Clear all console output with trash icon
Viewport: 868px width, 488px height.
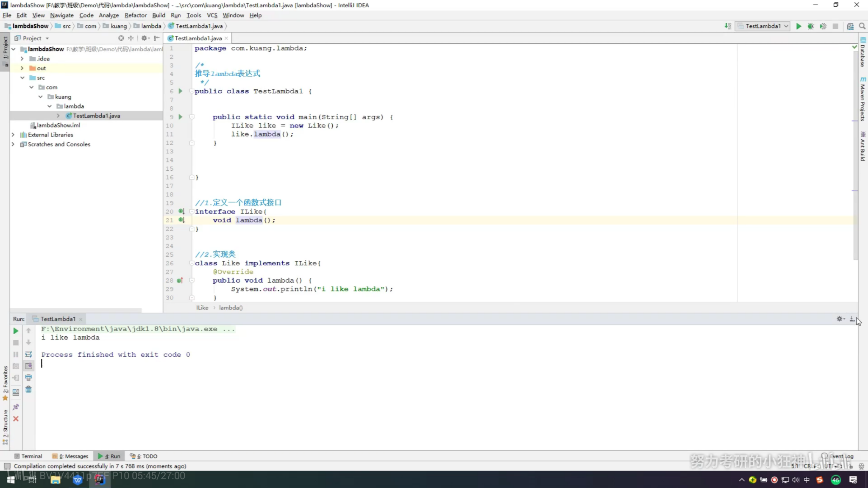point(28,389)
